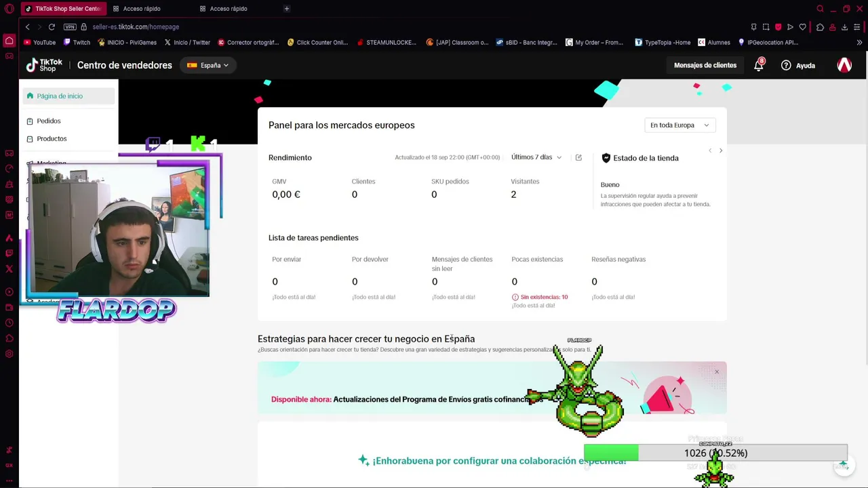Close the Disponible ahora promo banner

pyautogui.click(x=717, y=371)
